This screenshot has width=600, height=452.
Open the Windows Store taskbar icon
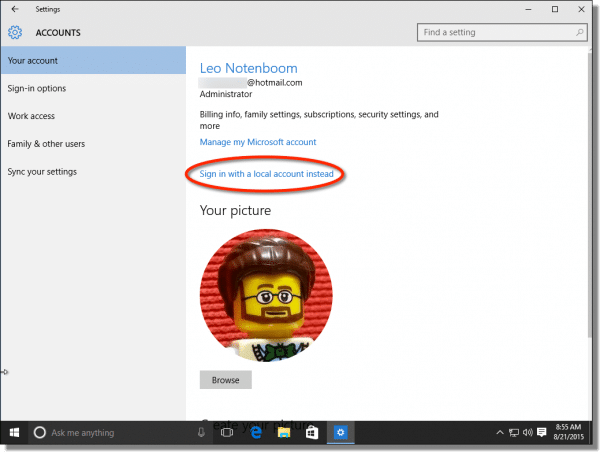tap(311, 433)
